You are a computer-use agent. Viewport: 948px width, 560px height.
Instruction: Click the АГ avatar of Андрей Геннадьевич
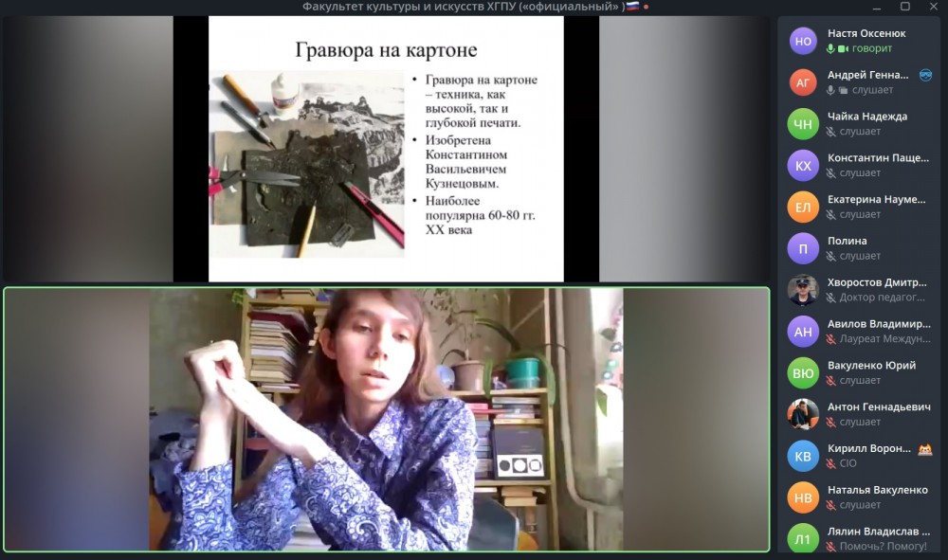pos(803,82)
